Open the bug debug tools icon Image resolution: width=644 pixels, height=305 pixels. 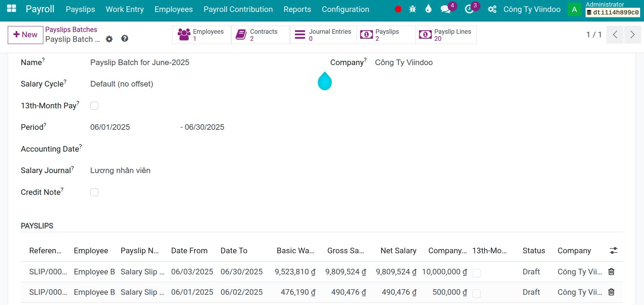412,9
